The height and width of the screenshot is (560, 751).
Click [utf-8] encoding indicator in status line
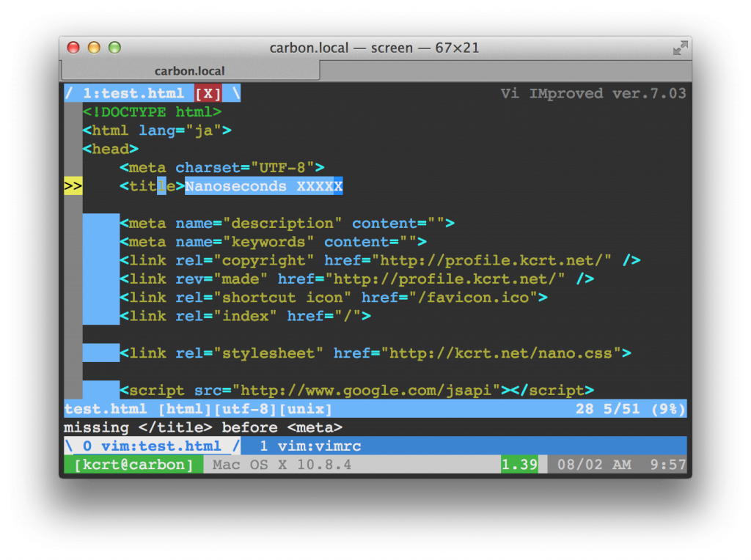click(245, 409)
